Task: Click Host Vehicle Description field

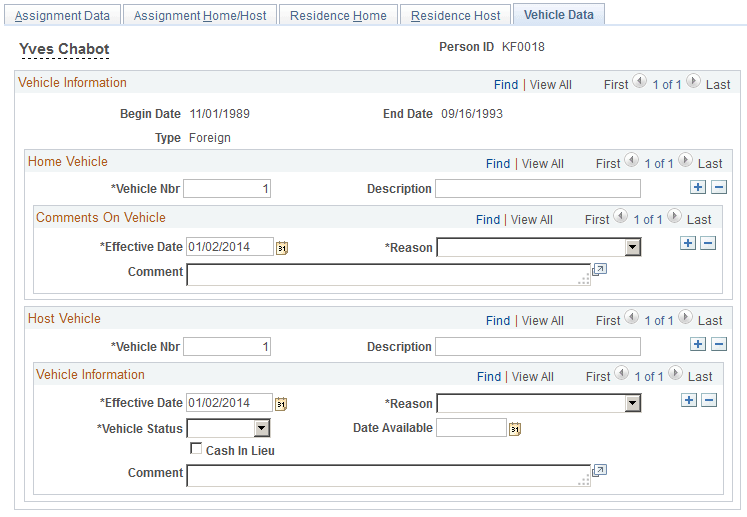Action: 538,346
